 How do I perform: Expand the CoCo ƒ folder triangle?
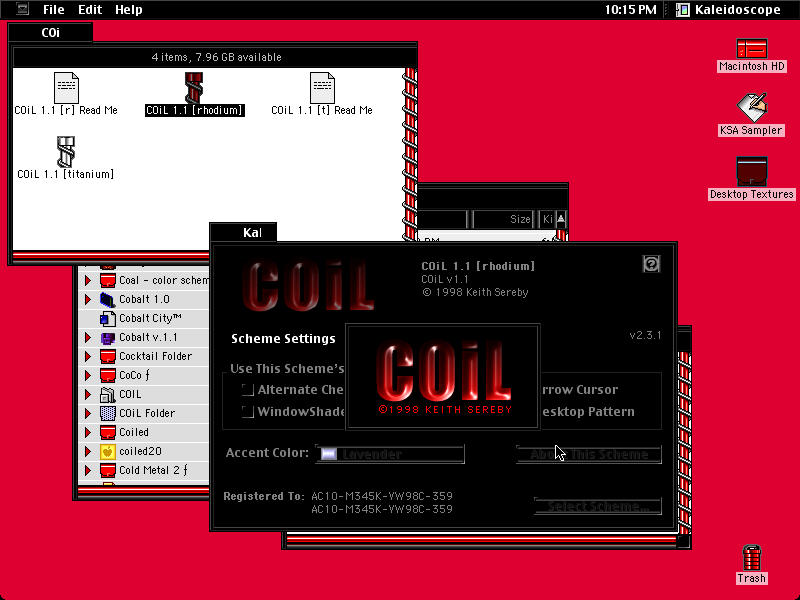pos(88,375)
